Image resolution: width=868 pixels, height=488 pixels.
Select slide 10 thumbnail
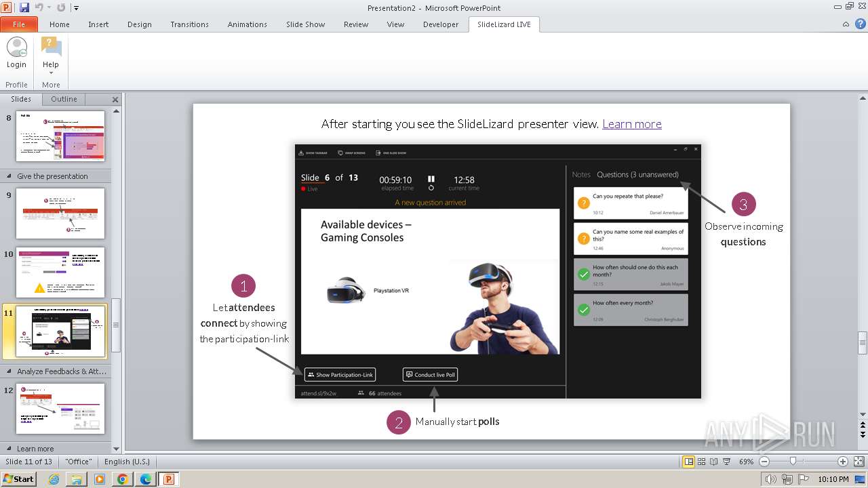(x=60, y=272)
